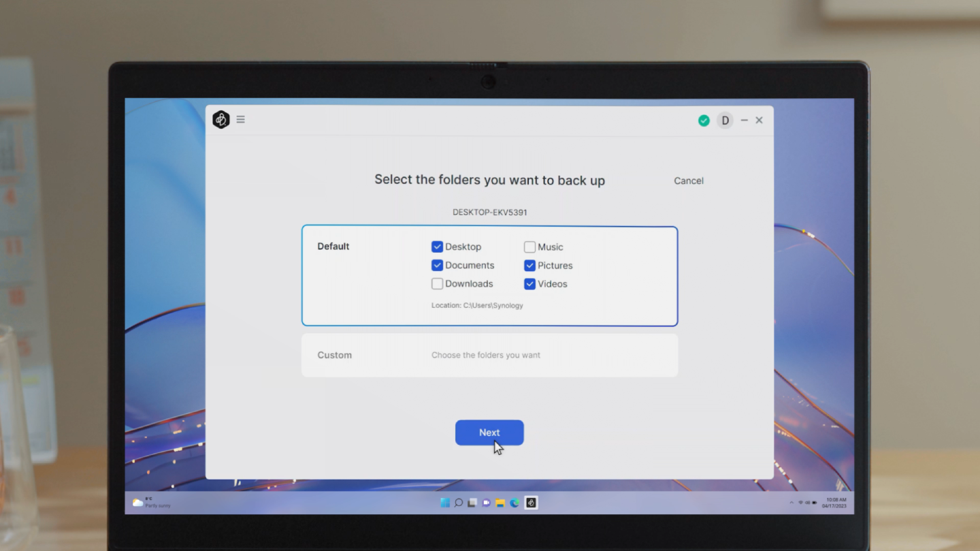Uncheck the Pictures folder checkbox
The image size is (980, 551).
pos(529,266)
